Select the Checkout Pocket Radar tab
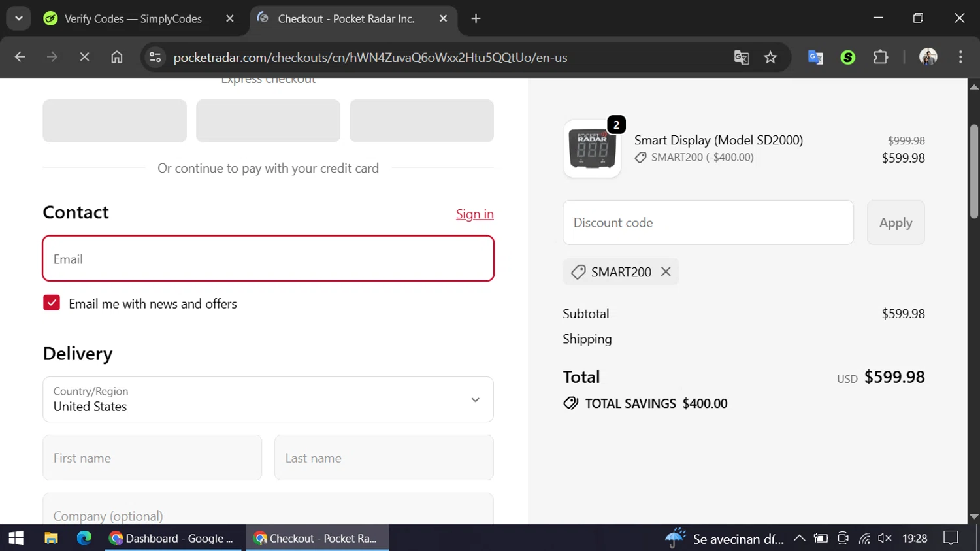Image resolution: width=980 pixels, height=551 pixels. 346,18
